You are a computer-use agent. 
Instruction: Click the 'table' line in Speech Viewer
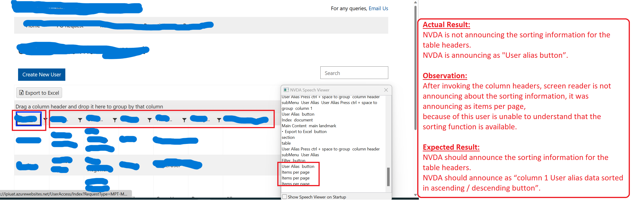(286, 143)
